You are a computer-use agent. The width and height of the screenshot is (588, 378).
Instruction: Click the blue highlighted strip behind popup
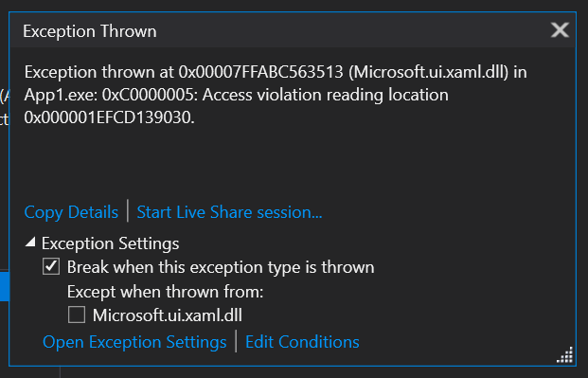(4, 286)
